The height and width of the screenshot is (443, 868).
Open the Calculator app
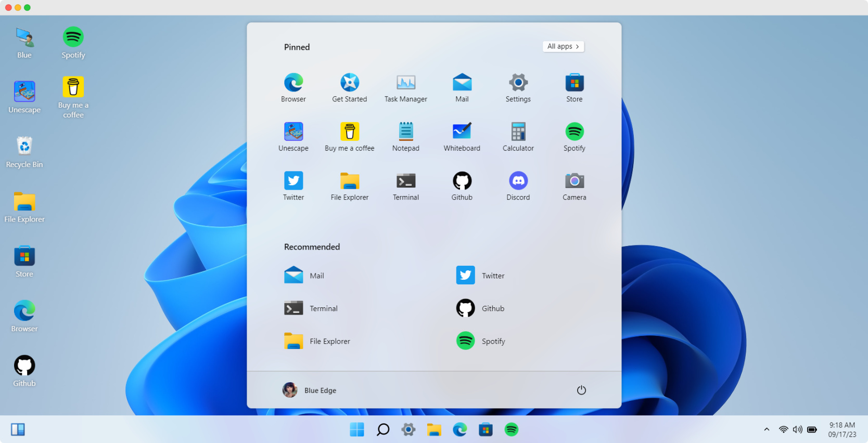(518, 137)
